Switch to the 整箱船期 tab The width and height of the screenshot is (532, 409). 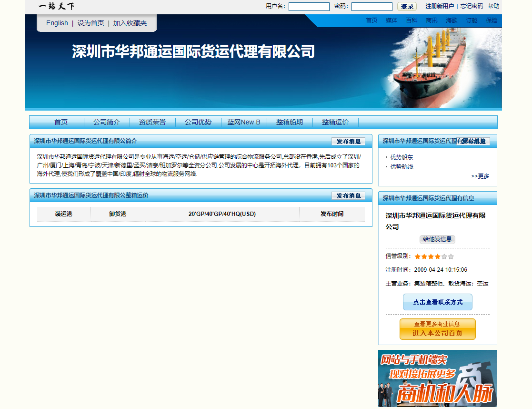pos(290,122)
